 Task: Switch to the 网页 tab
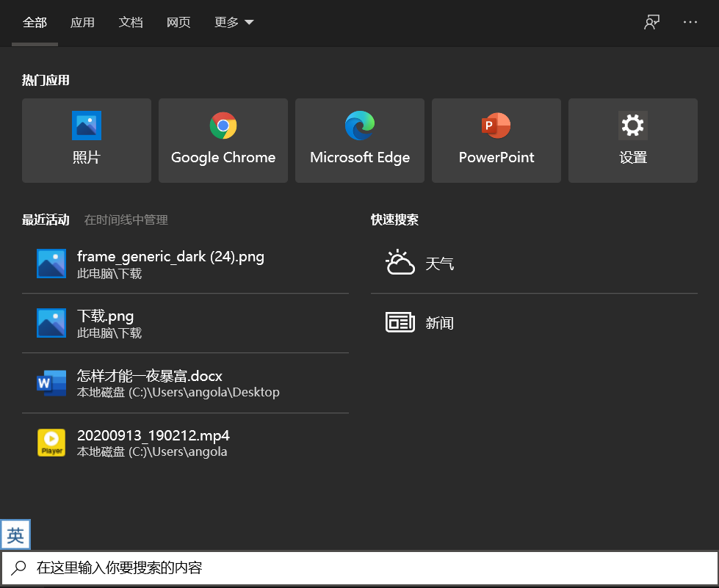tap(178, 23)
